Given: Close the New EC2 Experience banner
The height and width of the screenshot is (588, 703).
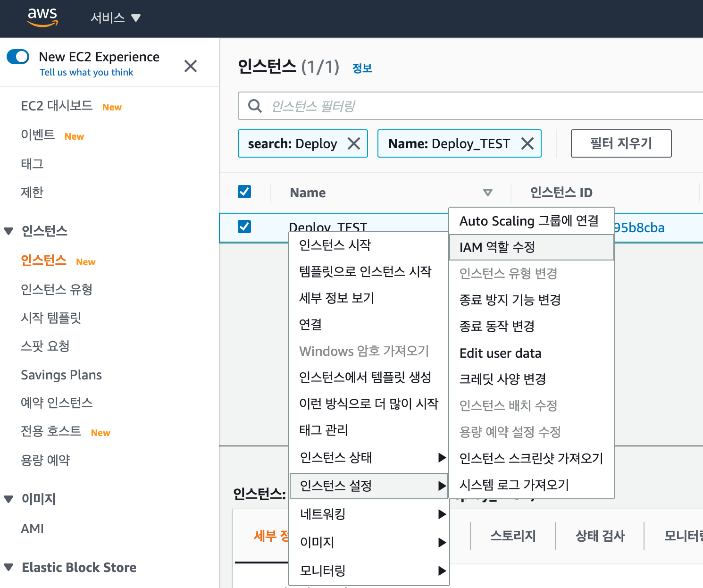Looking at the screenshot, I should click(x=191, y=66).
